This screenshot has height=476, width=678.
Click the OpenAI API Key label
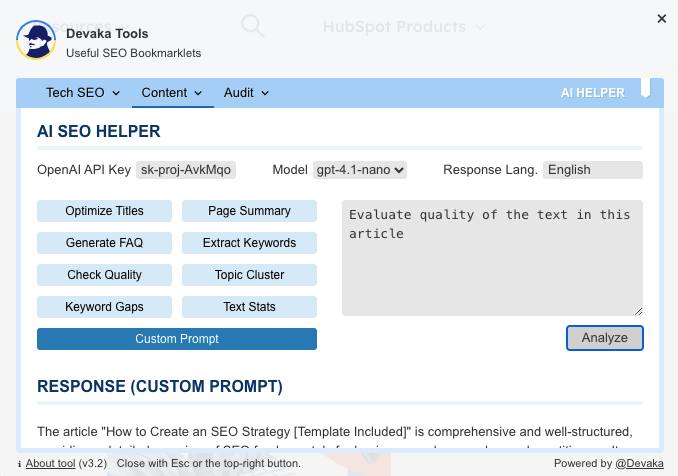84,170
